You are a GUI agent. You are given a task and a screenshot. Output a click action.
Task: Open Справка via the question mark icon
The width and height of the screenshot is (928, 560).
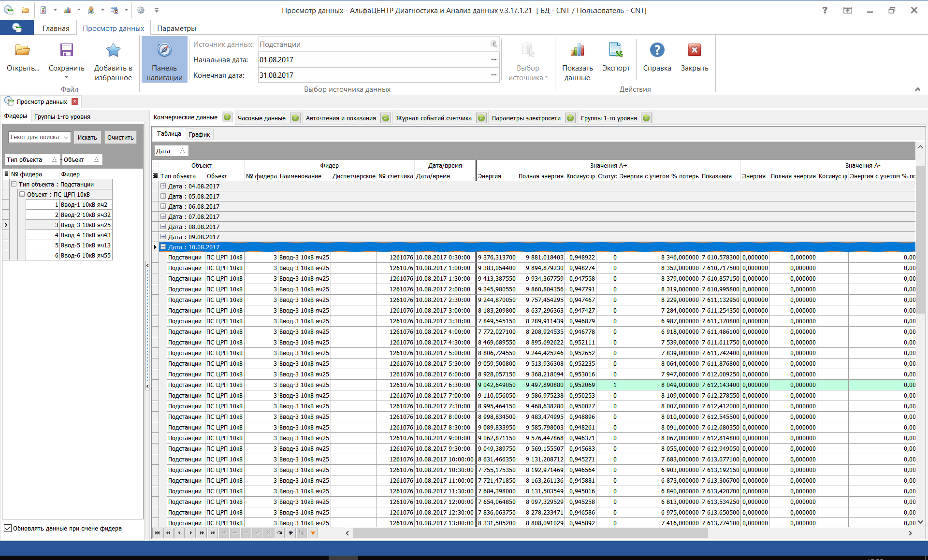point(657,50)
